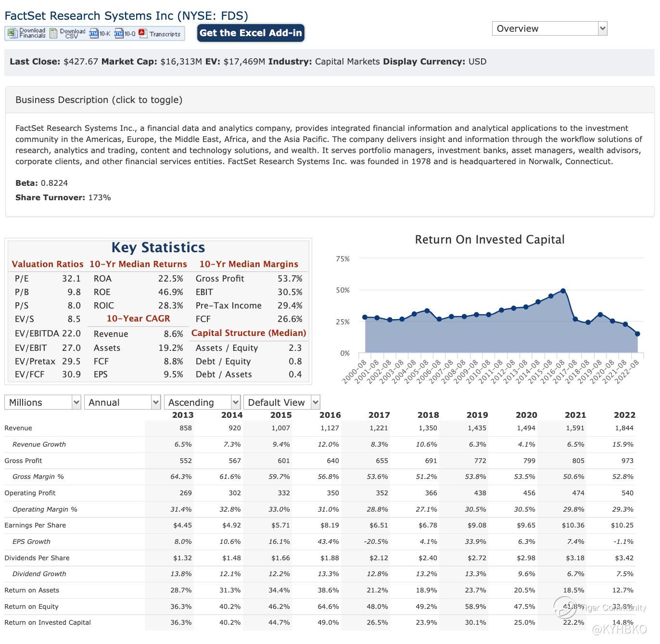This screenshot has width=660, height=644.
Task: Open the Annual period dropdown
Action: 122,402
